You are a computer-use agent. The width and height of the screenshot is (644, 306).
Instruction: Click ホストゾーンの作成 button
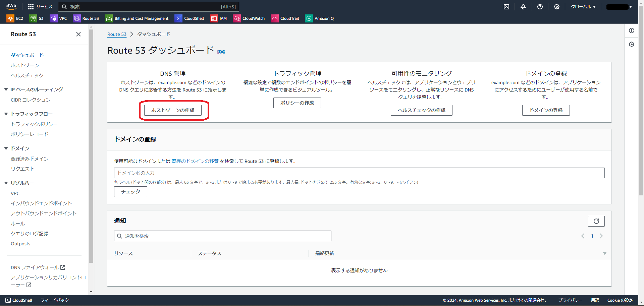tap(173, 110)
